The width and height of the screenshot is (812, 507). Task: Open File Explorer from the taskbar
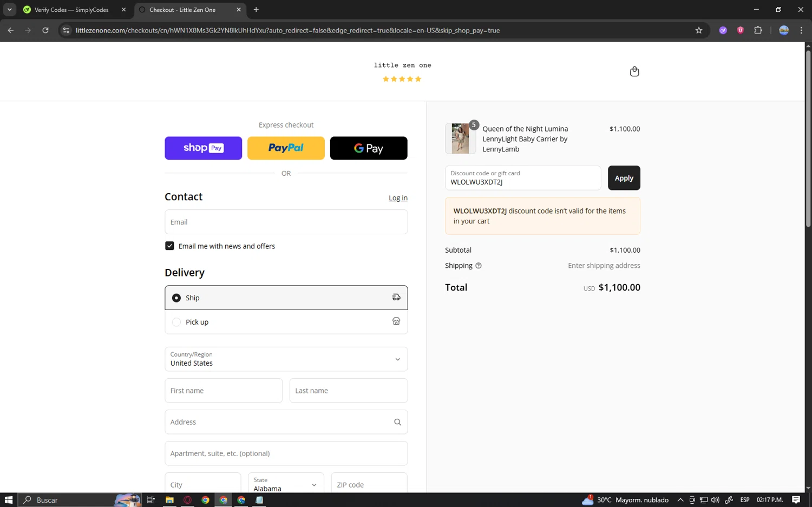(169, 500)
